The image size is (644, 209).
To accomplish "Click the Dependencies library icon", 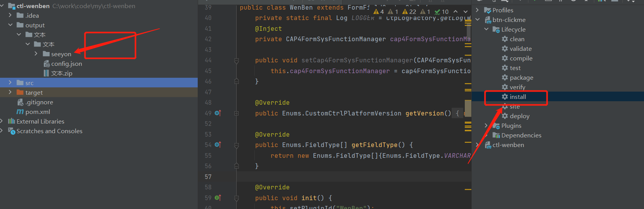I will 496,135.
